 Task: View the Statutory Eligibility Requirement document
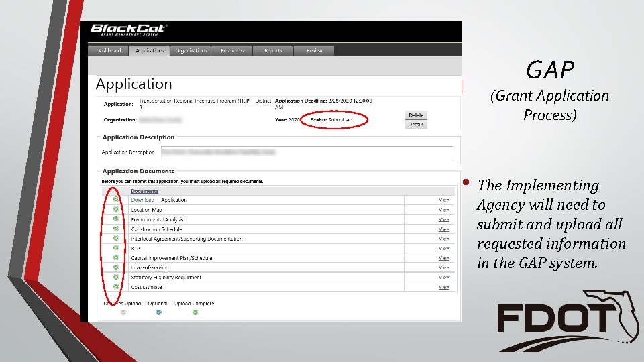[x=444, y=277]
